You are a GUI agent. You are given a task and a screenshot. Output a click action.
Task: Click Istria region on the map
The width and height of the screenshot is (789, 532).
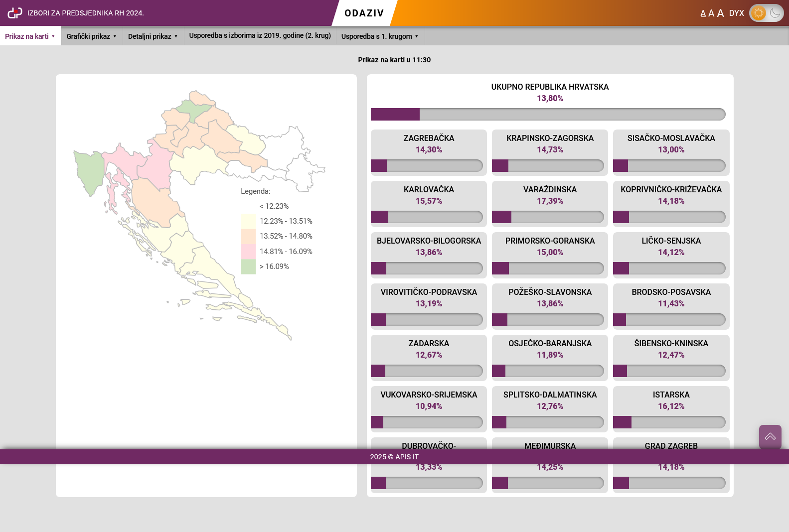coord(90,172)
